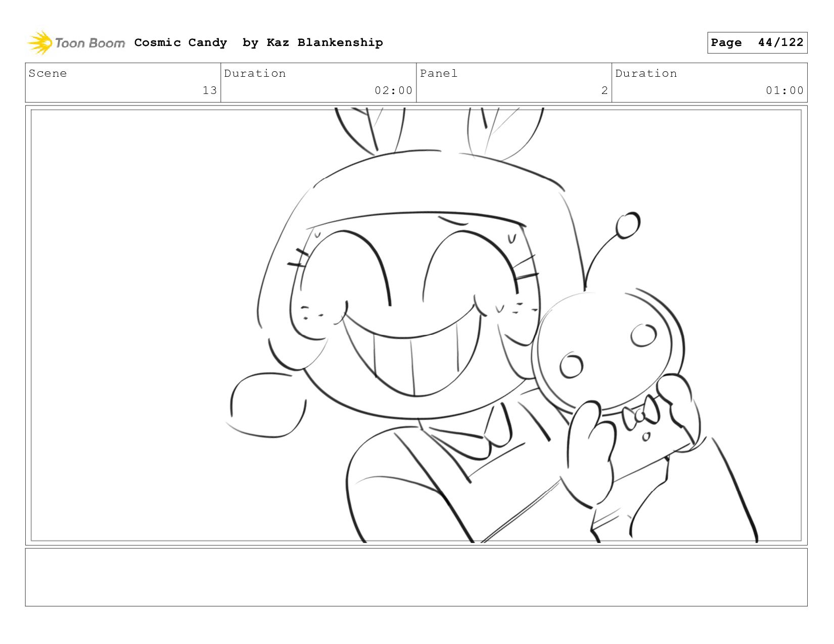
Task: Click the Toon Boom logo
Action: [x=76, y=42]
